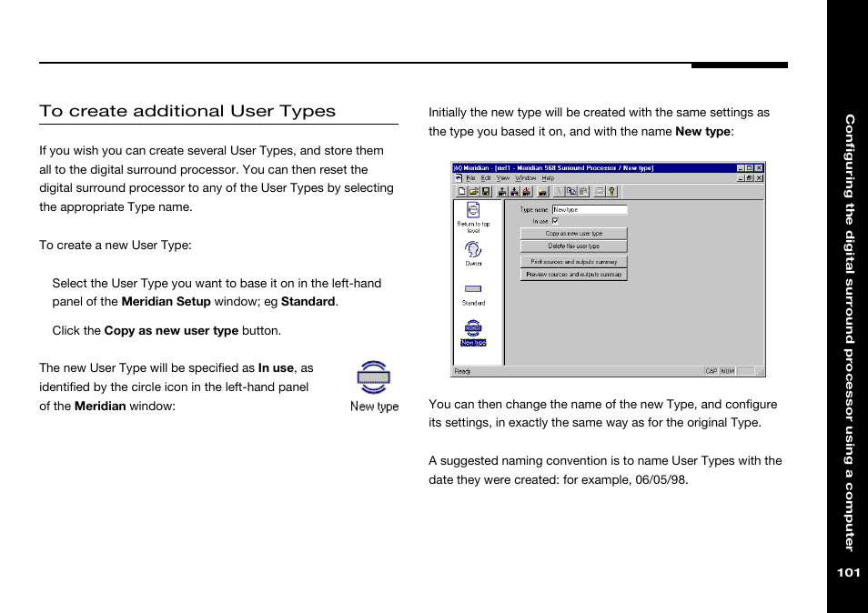Click the Cut scissors toolbar icon
The width and height of the screenshot is (868, 613).
pos(560,191)
